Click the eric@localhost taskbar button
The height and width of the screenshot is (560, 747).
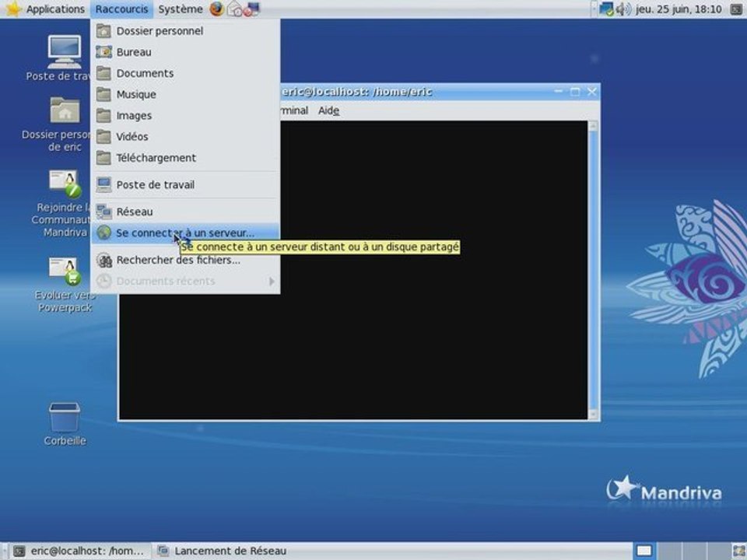80,551
